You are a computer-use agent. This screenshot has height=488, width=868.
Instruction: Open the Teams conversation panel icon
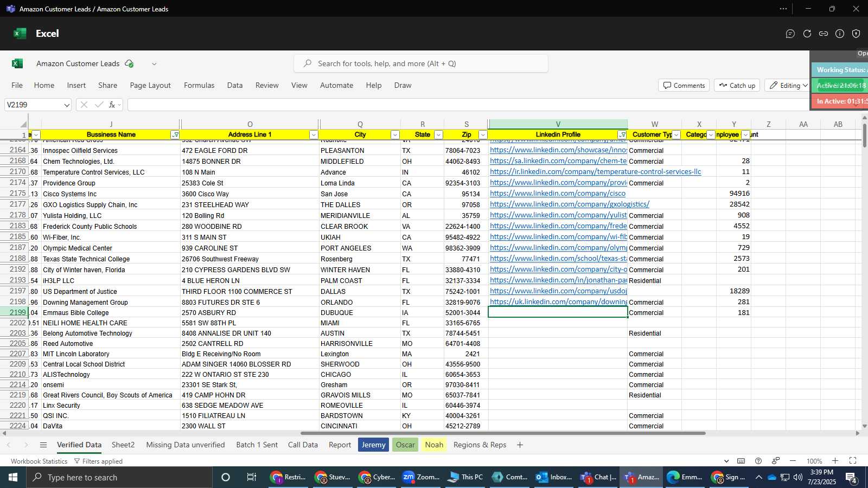pyautogui.click(x=790, y=34)
